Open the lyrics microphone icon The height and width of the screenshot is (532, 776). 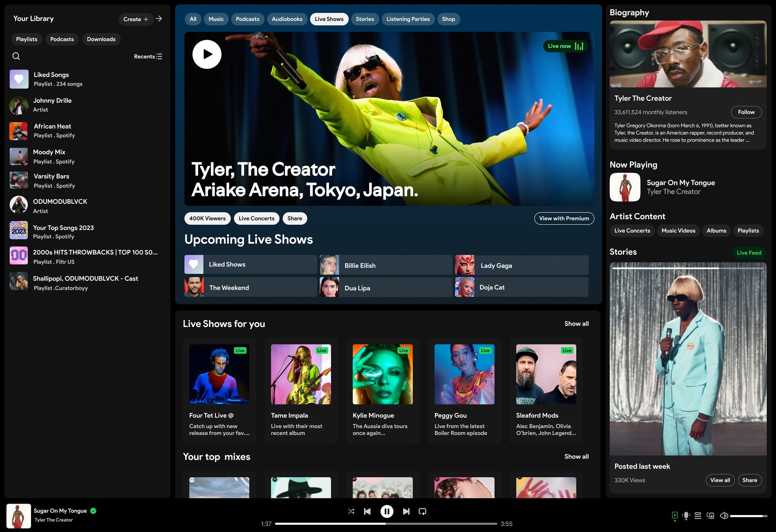click(x=686, y=516)
